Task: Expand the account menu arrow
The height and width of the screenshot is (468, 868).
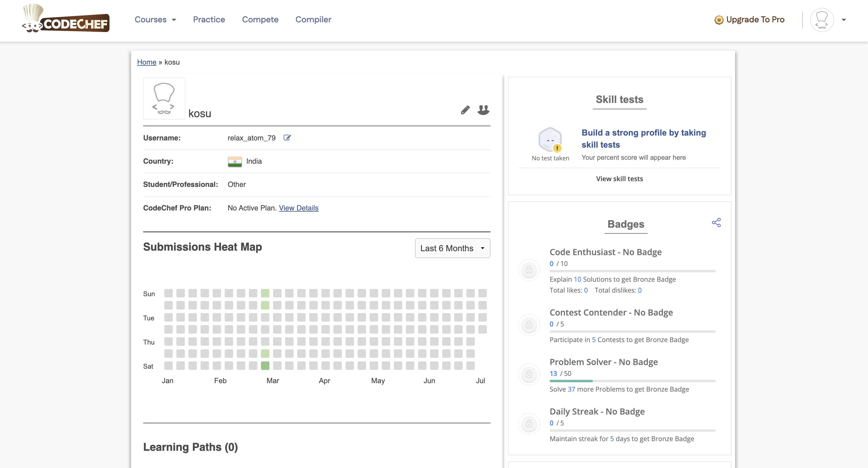Action: pos(844,20)
